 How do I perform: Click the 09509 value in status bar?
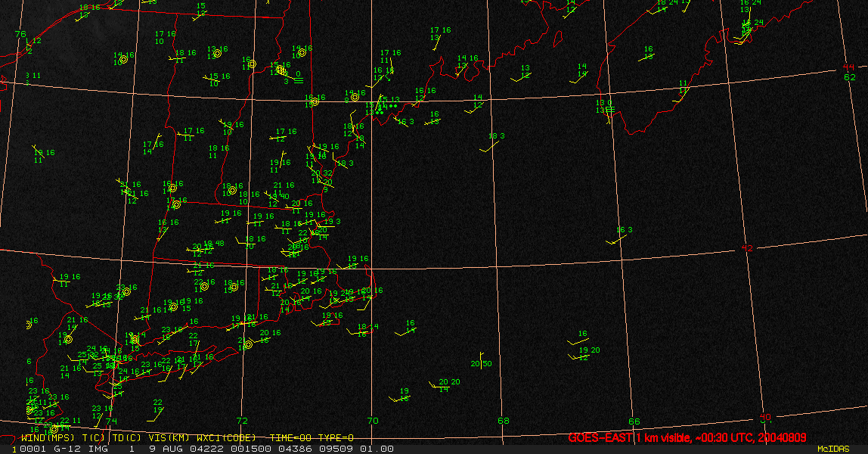(x=335, y=449)
